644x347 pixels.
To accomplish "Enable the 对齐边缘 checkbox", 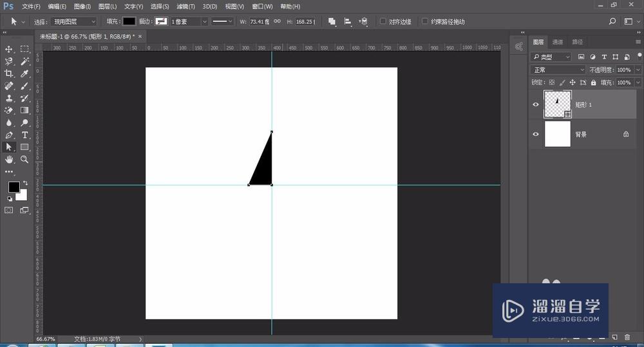I will pos(383,21).
